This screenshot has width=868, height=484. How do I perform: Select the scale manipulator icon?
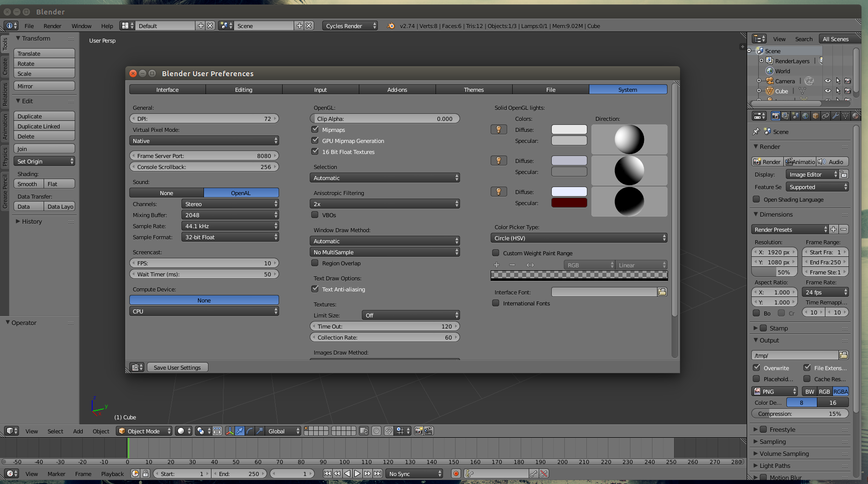260,431
